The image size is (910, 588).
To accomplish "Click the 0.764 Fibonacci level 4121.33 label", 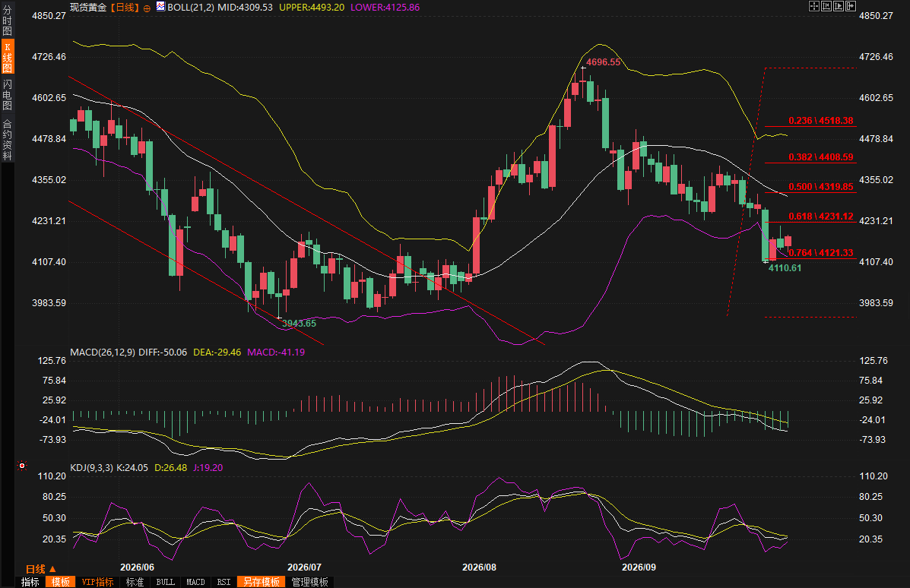I will [x=820, y=252].
